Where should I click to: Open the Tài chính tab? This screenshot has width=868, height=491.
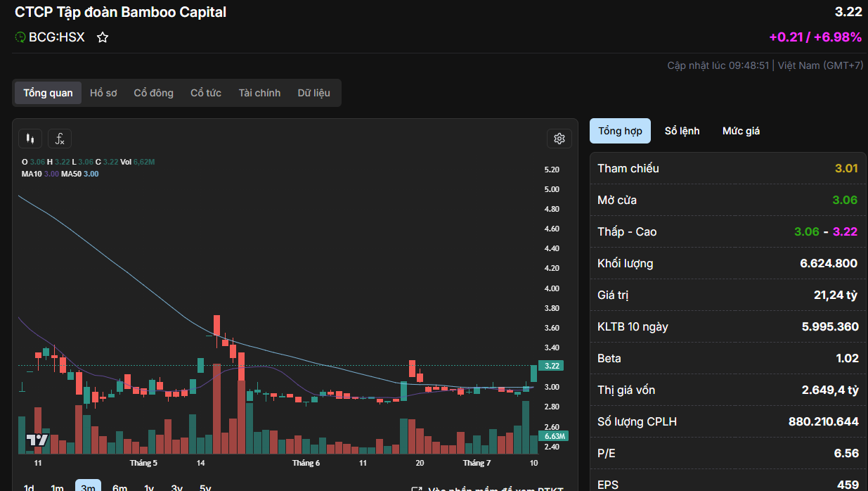coord(259,93)
